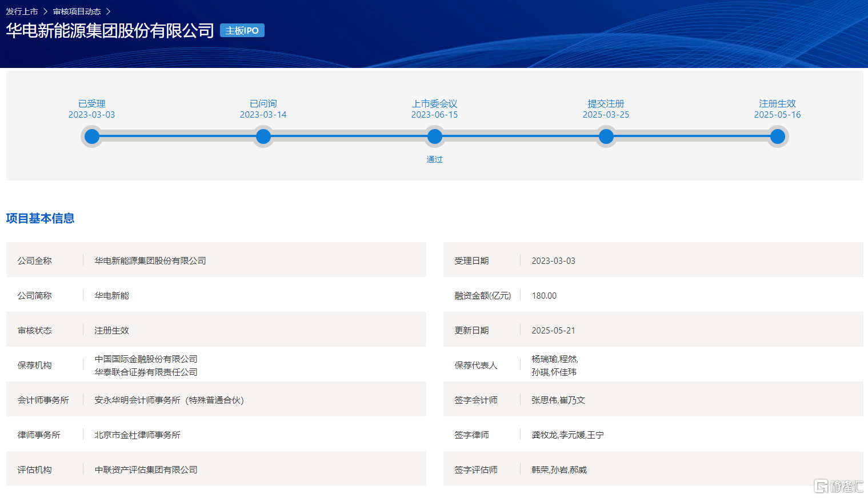
Task: Click the 签字律师 row label
Action: (x=472, y=435)
